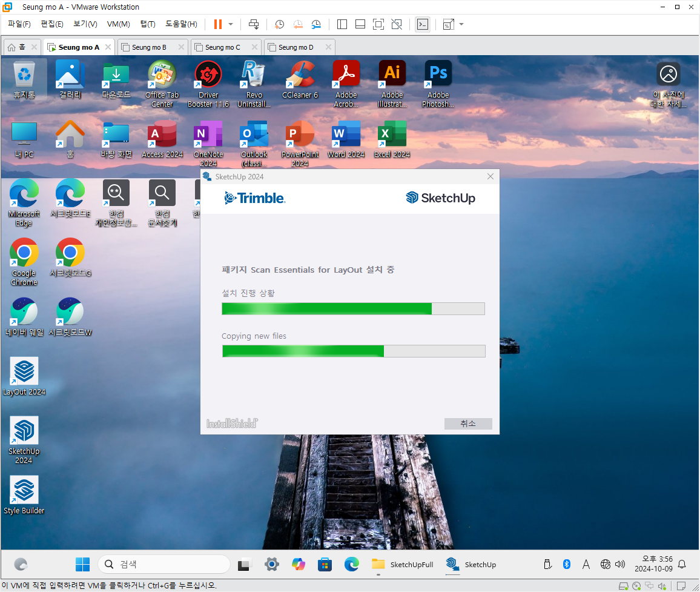
Task: Open the 도움말(H) menu
Action: coord(181,24)
